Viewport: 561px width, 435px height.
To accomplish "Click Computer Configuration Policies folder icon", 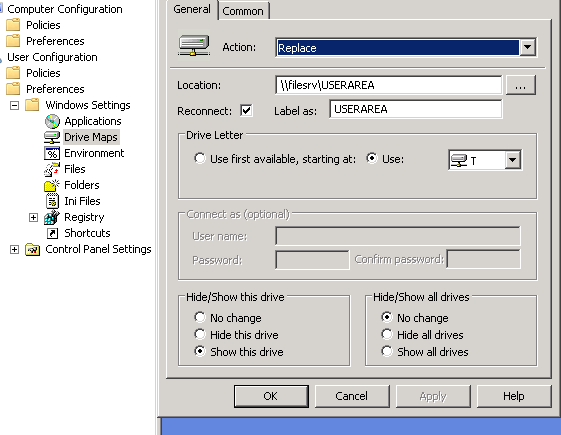I will pyautogui.click(x=13, y=25).
